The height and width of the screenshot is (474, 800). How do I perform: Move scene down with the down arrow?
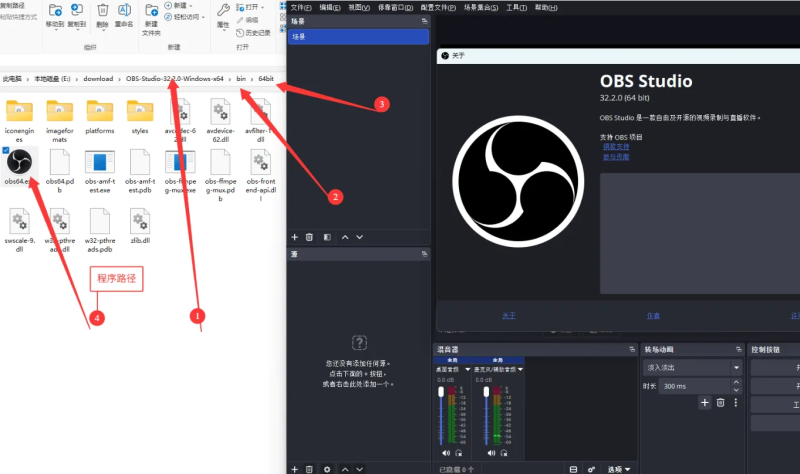tap(360, 237)
